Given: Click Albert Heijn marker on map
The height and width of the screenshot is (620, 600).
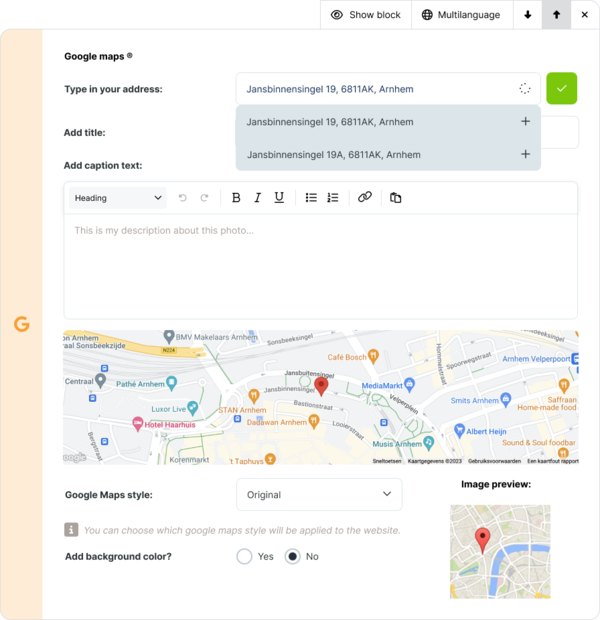Looking at the screenshot, I should [x=459, y=431].
